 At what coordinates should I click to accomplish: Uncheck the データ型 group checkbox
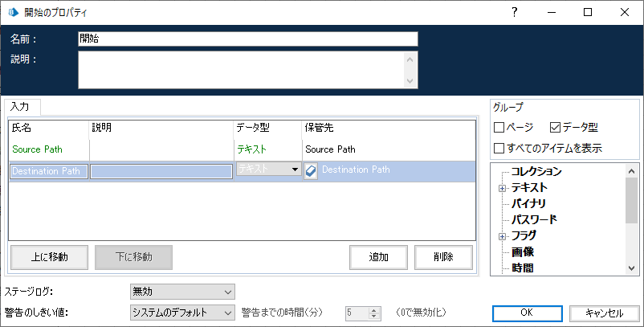(555, 128)
